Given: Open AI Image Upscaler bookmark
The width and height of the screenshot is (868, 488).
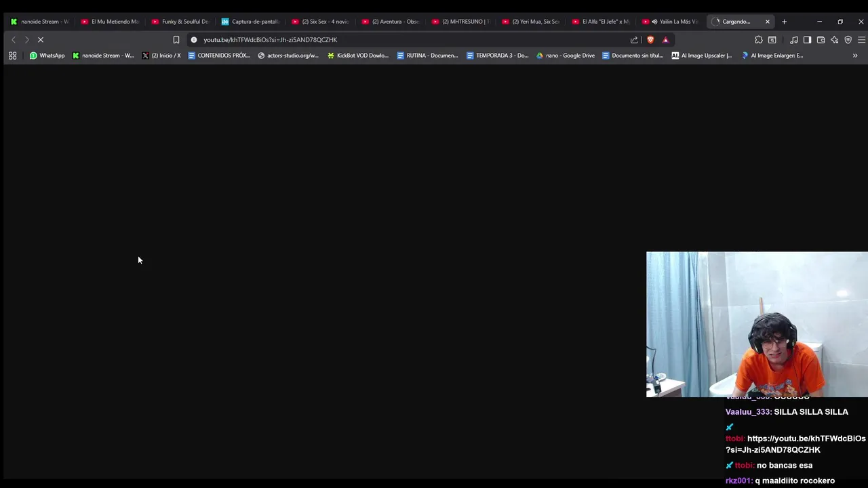Looking at the screenshot, I should (702, 56).
